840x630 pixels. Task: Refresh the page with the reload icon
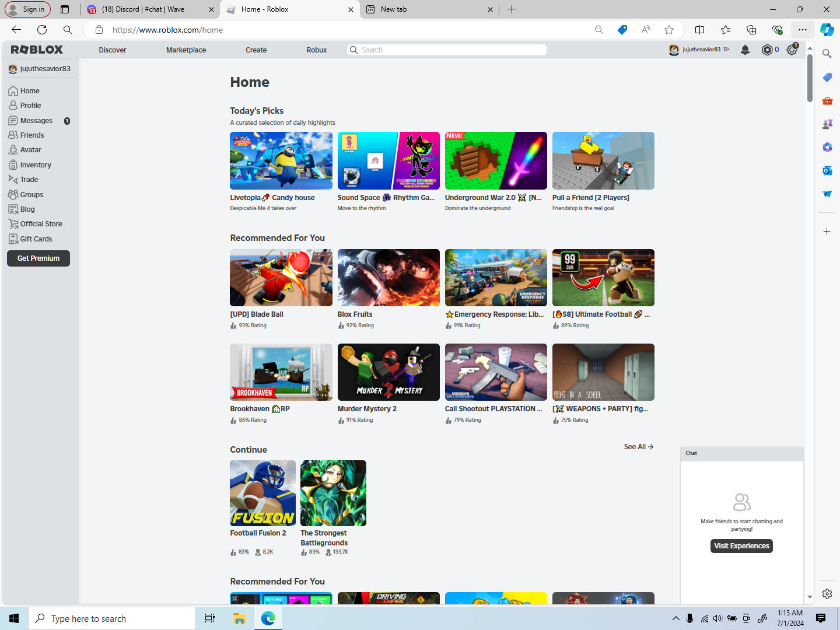(42, 30)
